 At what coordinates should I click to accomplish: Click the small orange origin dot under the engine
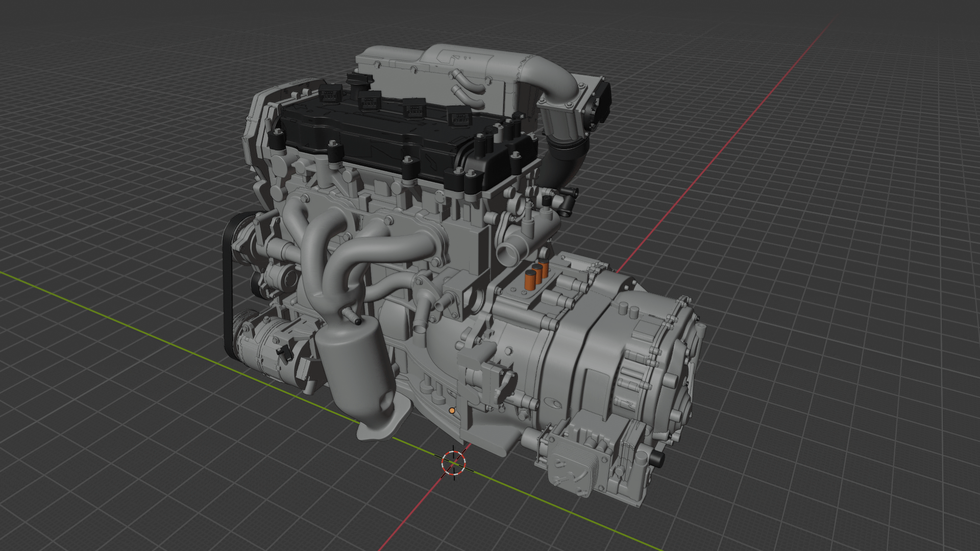click(452, 410)
